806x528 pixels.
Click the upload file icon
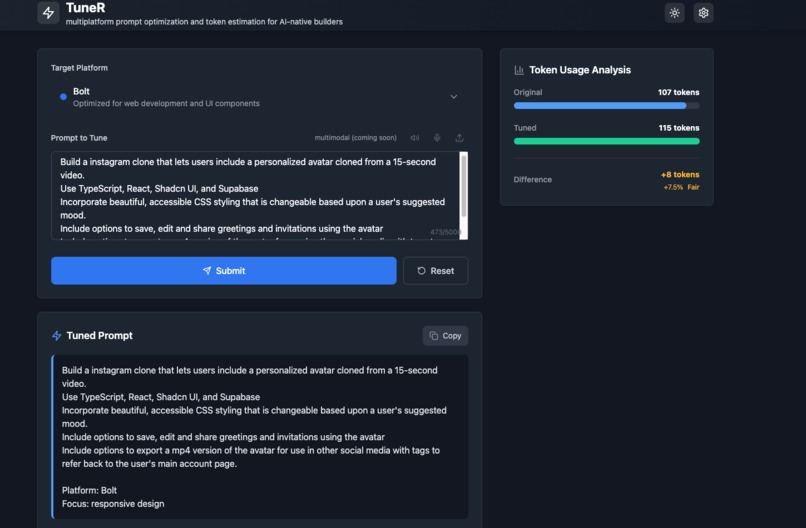tap(459, 138)
